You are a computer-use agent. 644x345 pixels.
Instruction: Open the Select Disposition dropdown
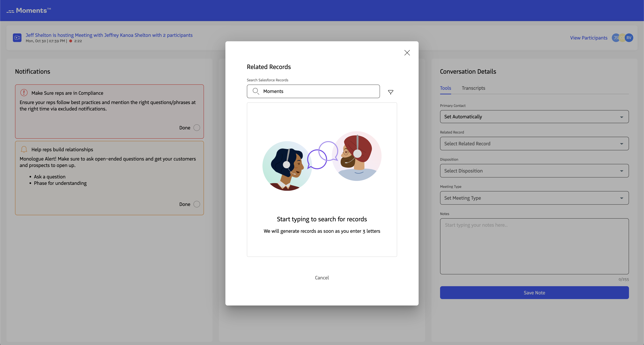pyautogui.click(x=534, y=171)
